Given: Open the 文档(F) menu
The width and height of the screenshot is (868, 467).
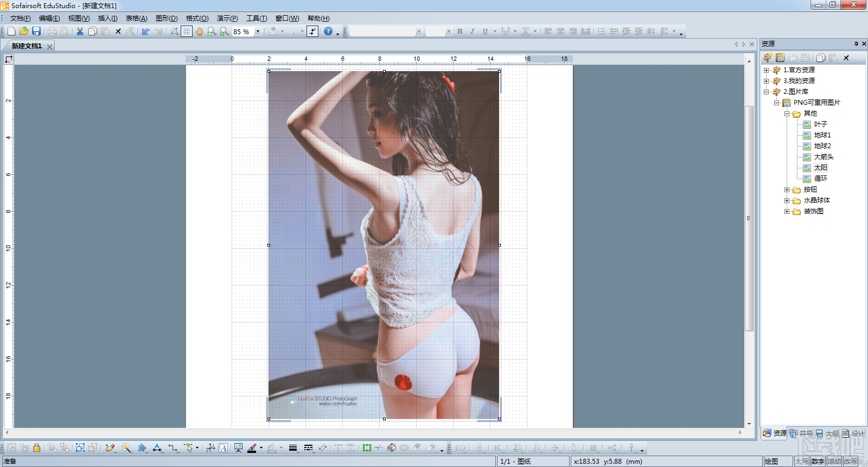Looking at the screenshot, I should pos(20,18).
